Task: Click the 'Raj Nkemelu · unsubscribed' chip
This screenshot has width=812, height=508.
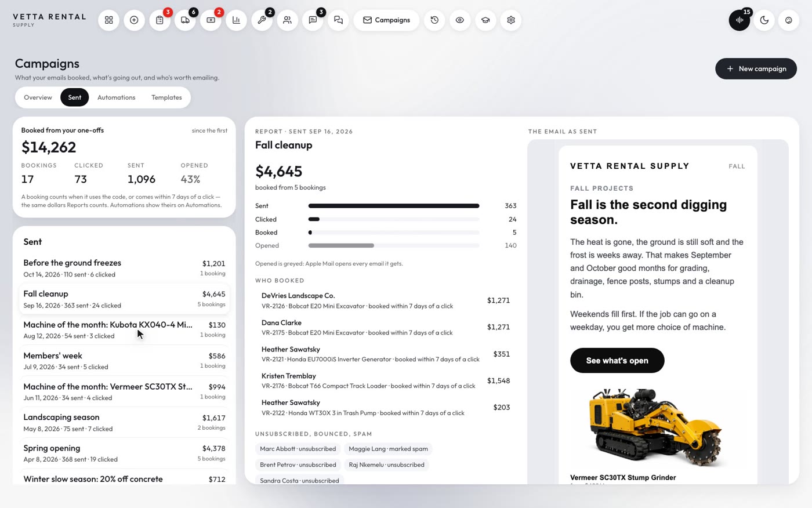Action: point(386,465)
